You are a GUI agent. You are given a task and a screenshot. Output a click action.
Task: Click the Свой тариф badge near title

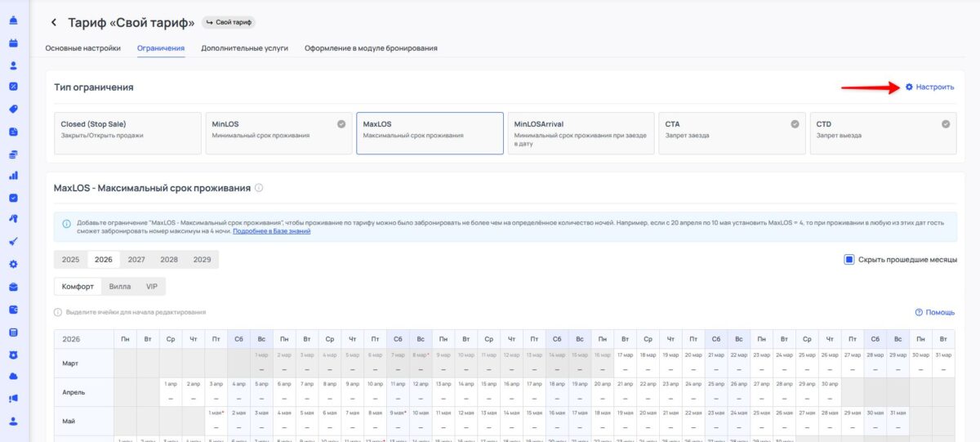[x=227, y=22]
